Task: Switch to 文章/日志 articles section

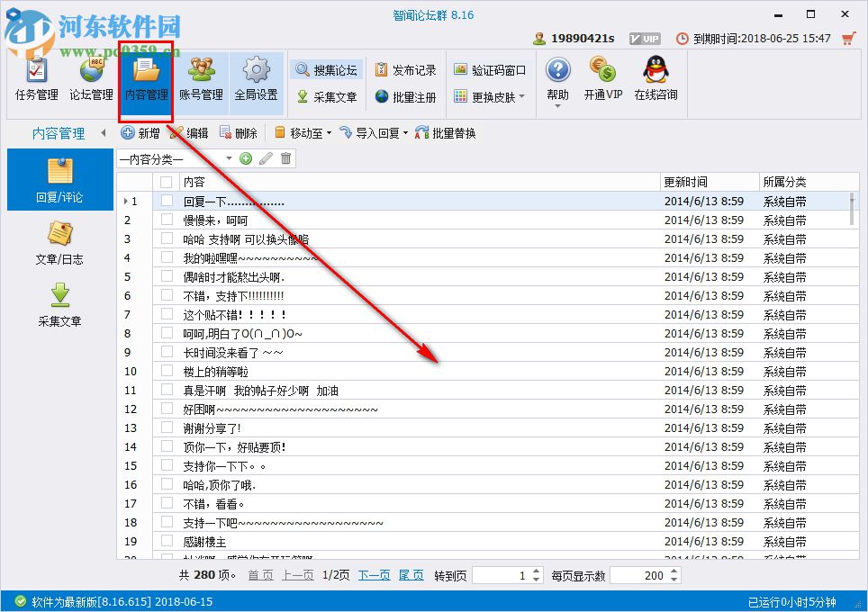Action: point(59,243)
